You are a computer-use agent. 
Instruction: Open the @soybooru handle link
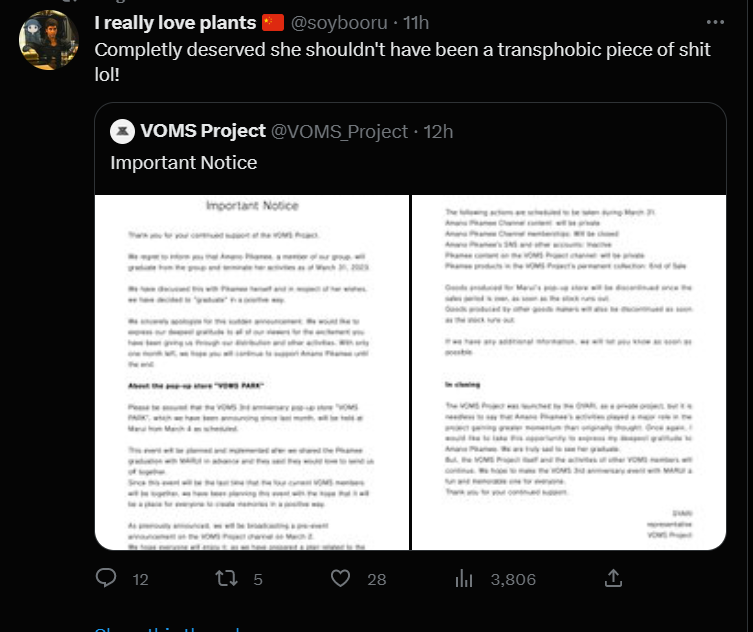coord(339,23)
